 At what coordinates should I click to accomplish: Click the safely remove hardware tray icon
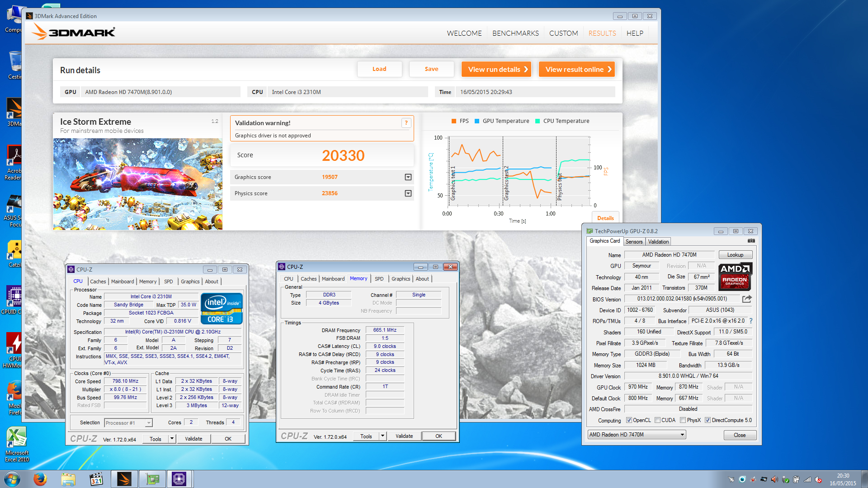pyautogui.click(x=785, y=479)
